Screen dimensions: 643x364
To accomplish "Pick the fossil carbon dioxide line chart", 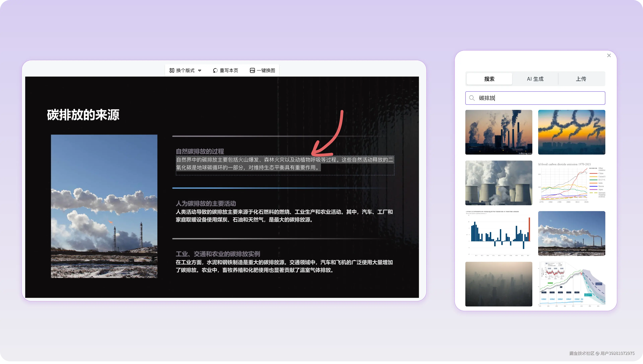I will pyautogui.click(x=571, y=183).
